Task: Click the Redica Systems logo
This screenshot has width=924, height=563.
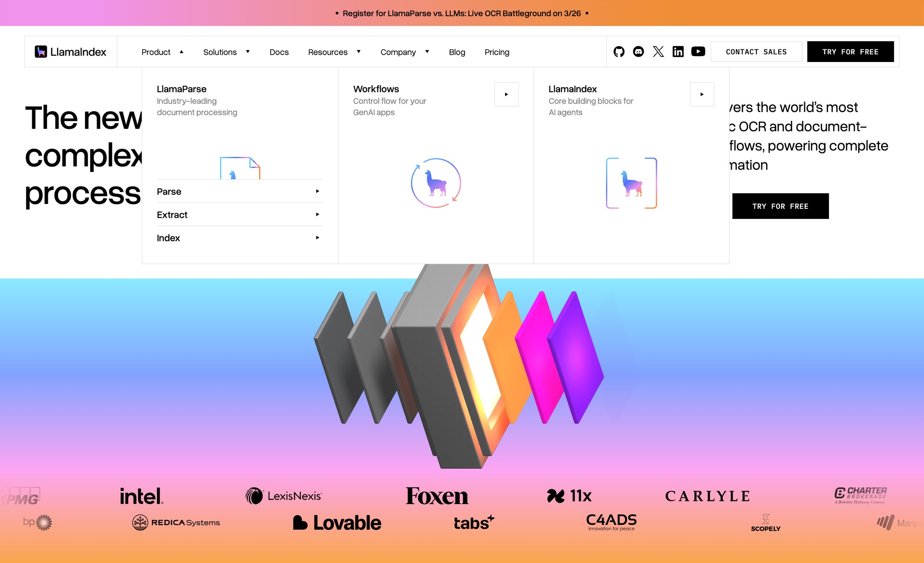Action: click(176, 522)
